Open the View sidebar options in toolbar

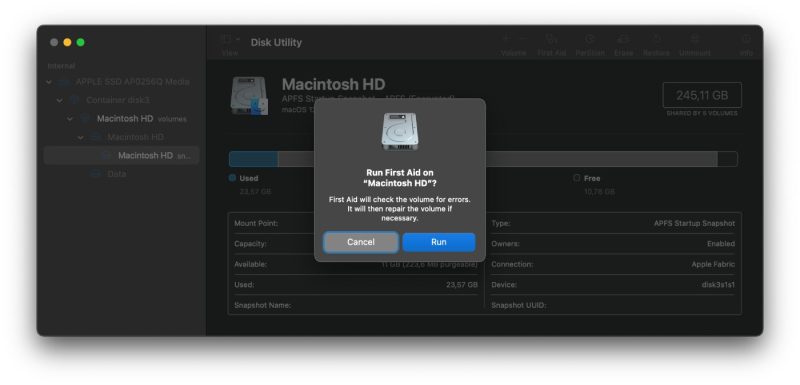(230, 39)
